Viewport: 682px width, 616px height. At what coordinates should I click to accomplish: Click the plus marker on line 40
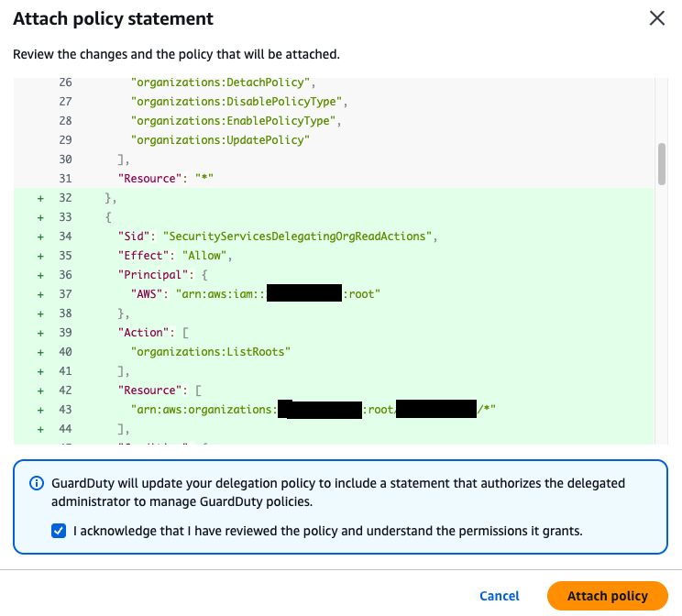[x=40, y=352]
